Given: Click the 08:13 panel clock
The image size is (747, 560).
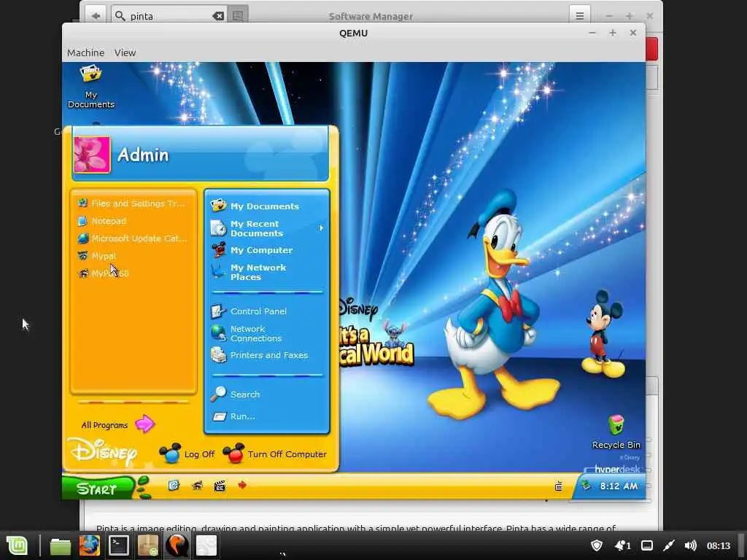Looking at the screenshot, I should [x=719, y=545].
